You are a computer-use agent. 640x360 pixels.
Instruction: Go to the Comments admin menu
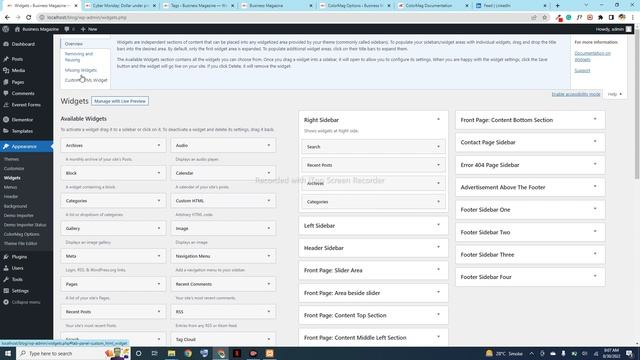tap(23, 93)
